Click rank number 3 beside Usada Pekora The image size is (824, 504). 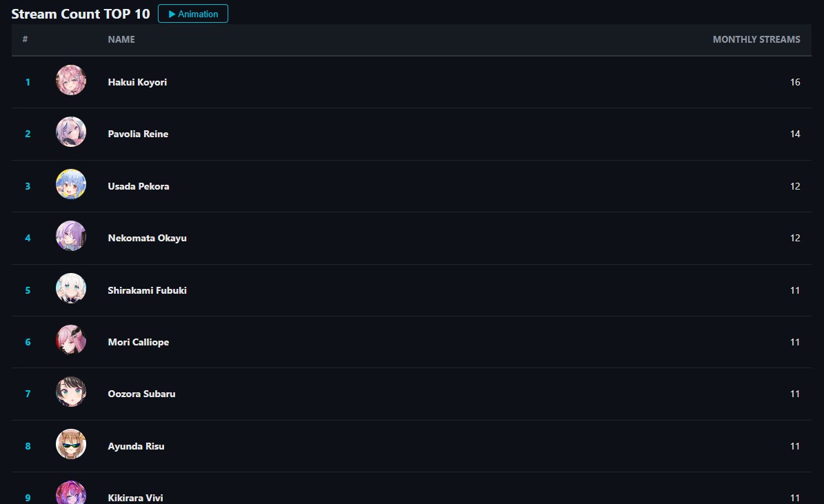[28, 187]
